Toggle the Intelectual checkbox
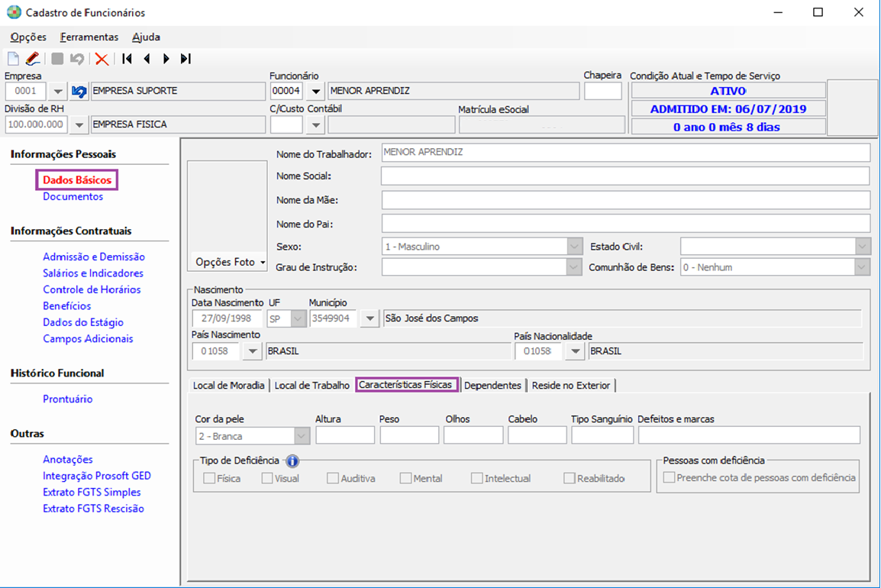881x588 pixels. pos(477,478)
